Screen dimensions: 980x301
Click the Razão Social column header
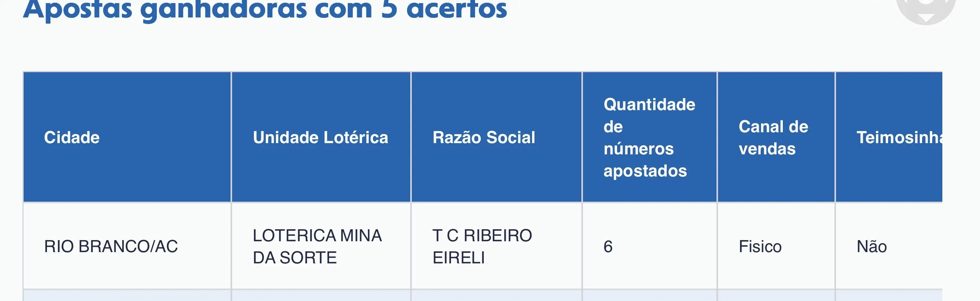click(496, 137)
